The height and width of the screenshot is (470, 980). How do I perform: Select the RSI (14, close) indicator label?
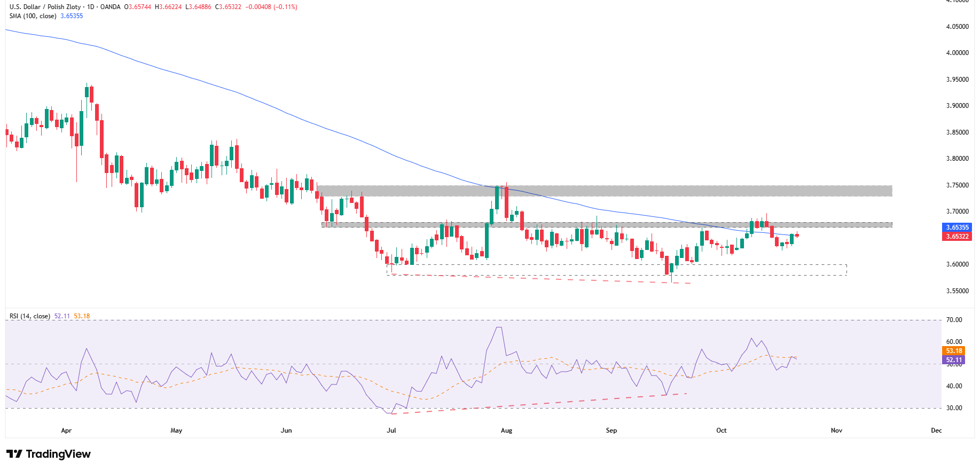click(30, 316)
